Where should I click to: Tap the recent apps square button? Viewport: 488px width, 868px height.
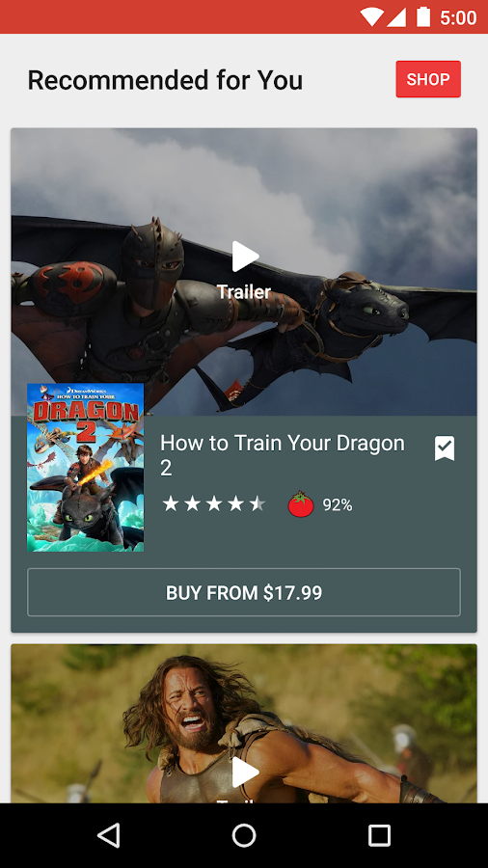point(380,835)
